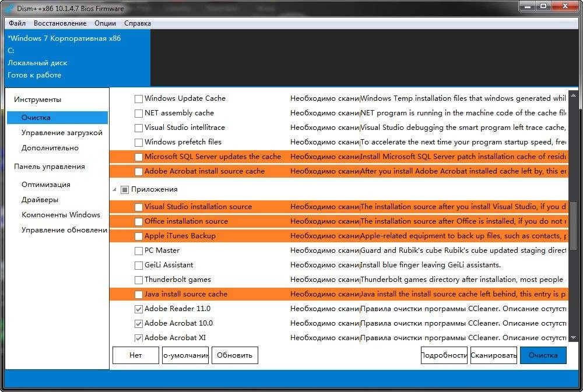This screenshot has width=583, height=392.
Task: Tick Adobe Acrobat install source cache box
Action: pos(139,172)
